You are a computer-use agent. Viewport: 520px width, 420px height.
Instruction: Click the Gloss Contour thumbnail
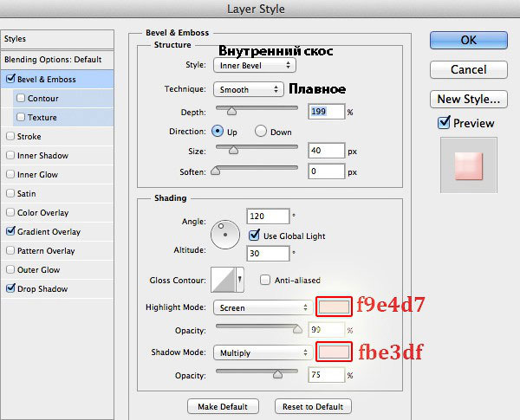tap(223, 280)
